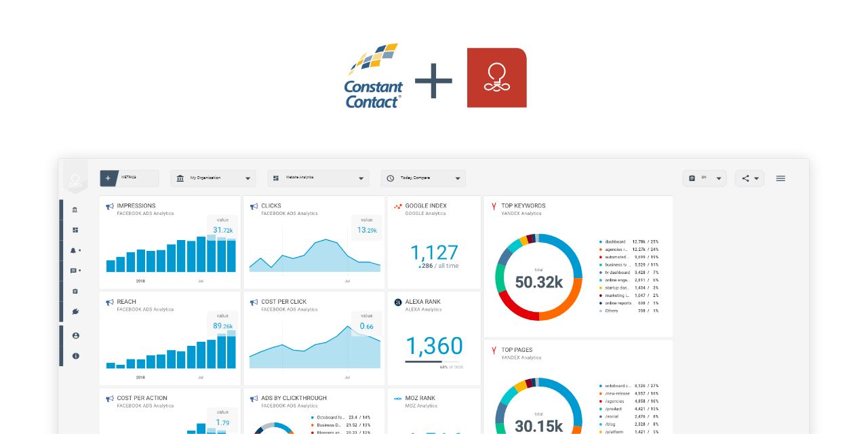Click the Reach widget title
868x434 pixels.
point(126,302)
